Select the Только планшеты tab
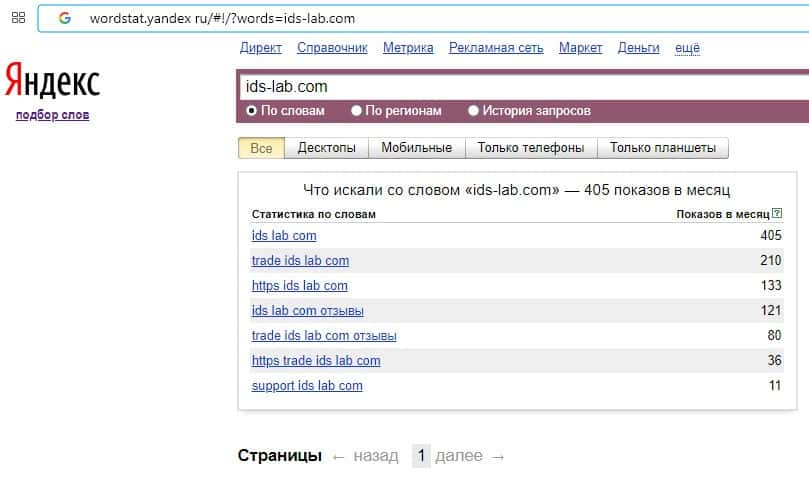Image resolution: width=809 pixels, height=504 pixels. [x=663, y=148]
